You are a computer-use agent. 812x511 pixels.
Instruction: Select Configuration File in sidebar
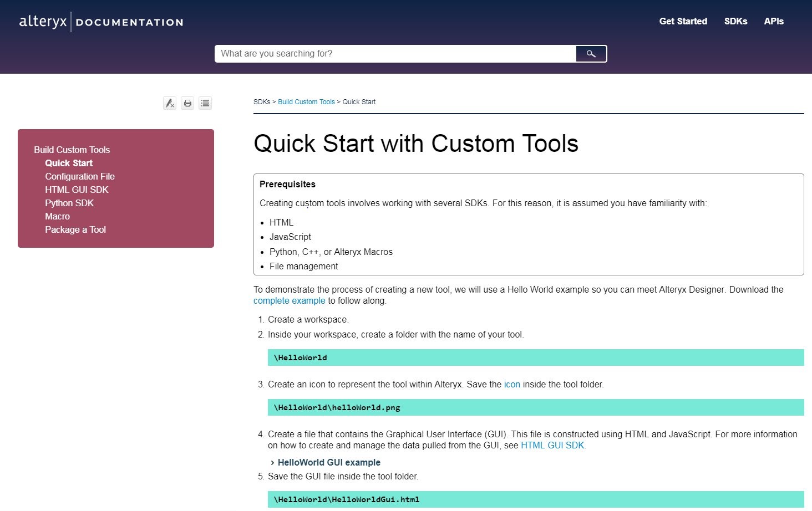80,176
